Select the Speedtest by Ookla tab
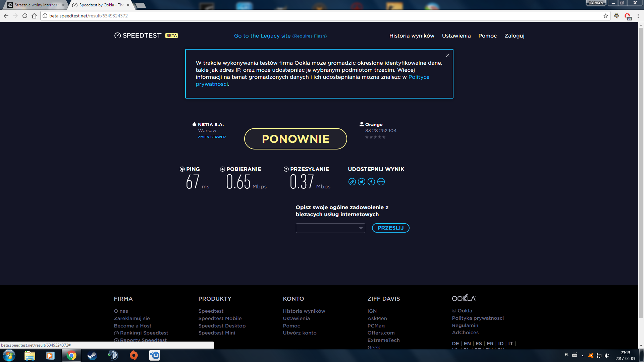644x362 pixels. 101,5
